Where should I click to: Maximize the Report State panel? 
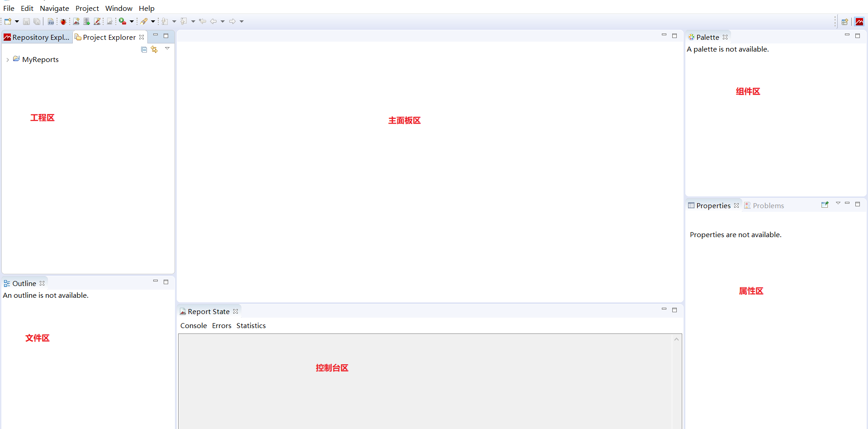[x=675, y=310]
